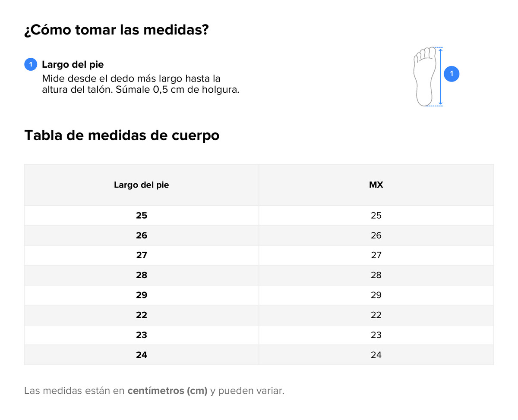Click the bold "centímetros (cm)" text

pos(167,391)
